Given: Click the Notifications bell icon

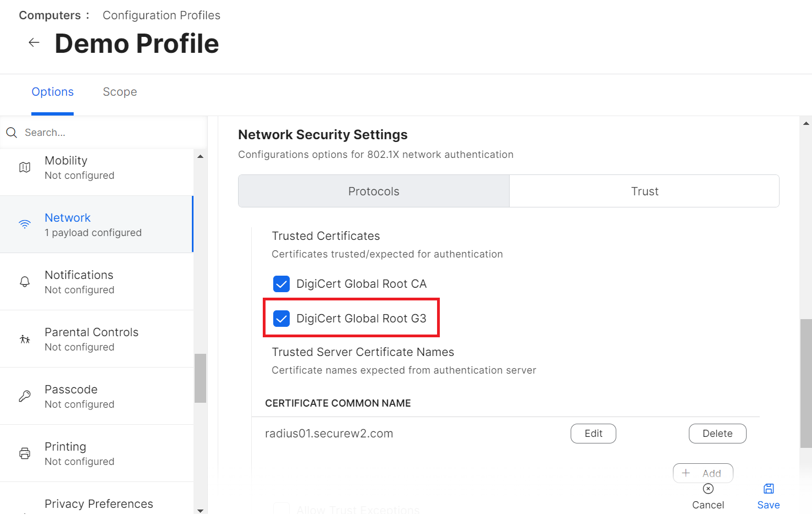Looking at the screenshot, I should pos(25,282).
